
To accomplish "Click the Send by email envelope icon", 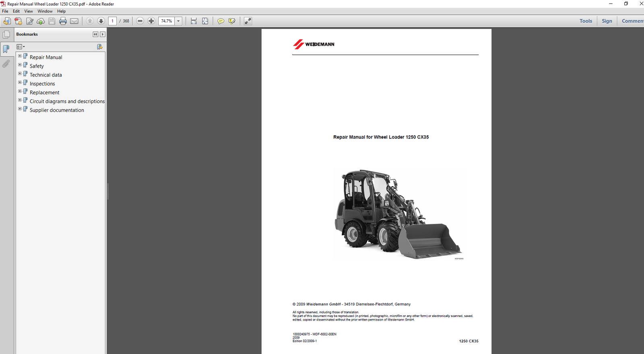I will click(x=74, y=21).
